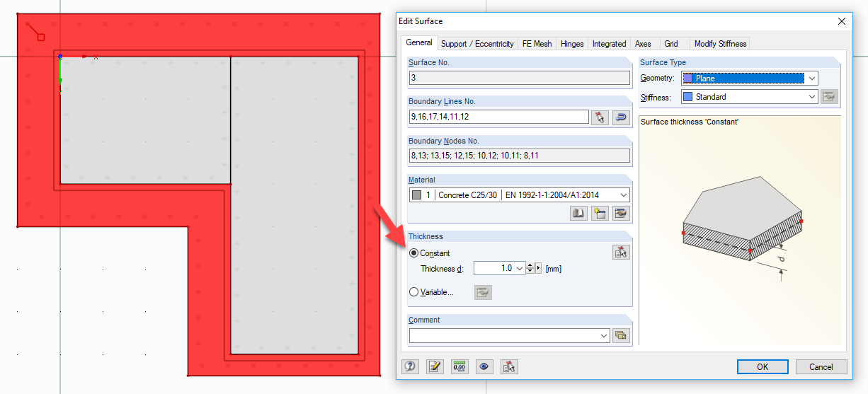Click the blue Standard stiffness swatch
868x394 pixels.
click(688, 97)
